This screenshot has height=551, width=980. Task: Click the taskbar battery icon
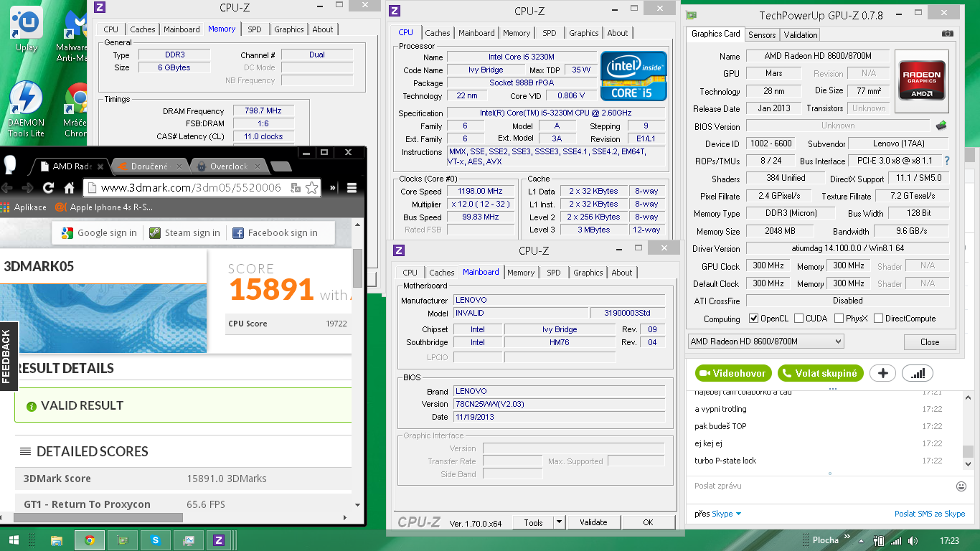coord(880,540)
